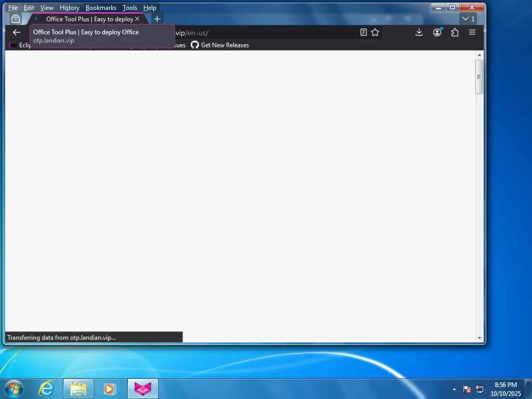Click the scrollbar down arrow

480,338
